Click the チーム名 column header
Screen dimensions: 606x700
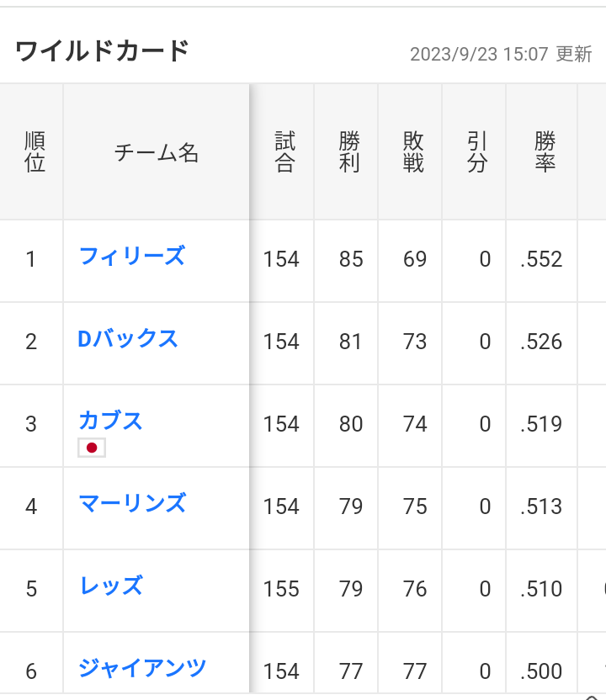(x=157, y=152)
